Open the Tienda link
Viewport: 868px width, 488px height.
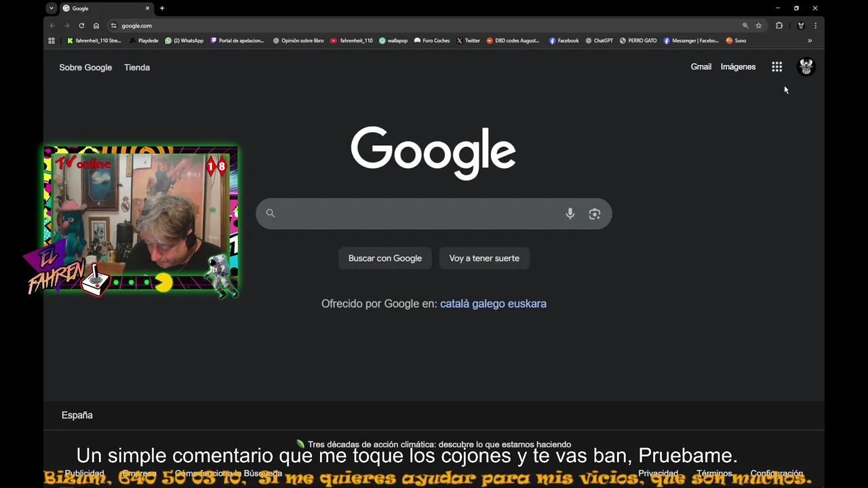(x=137, y=68)
